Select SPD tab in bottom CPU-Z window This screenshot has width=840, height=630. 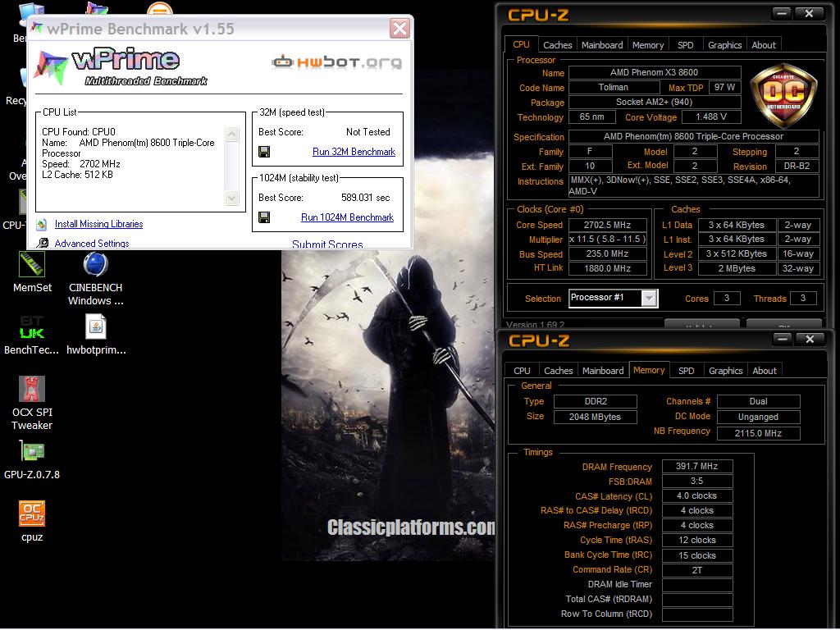(x=687, y=371)
